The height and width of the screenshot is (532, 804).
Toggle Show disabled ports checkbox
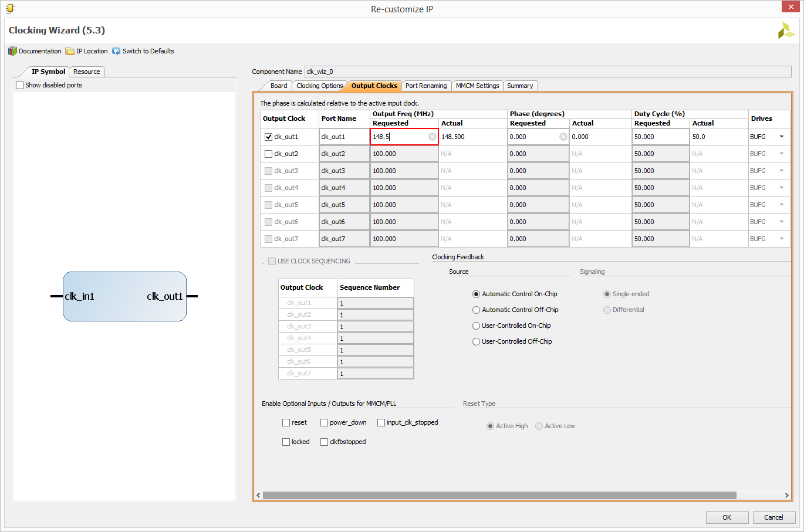(20, 85)
